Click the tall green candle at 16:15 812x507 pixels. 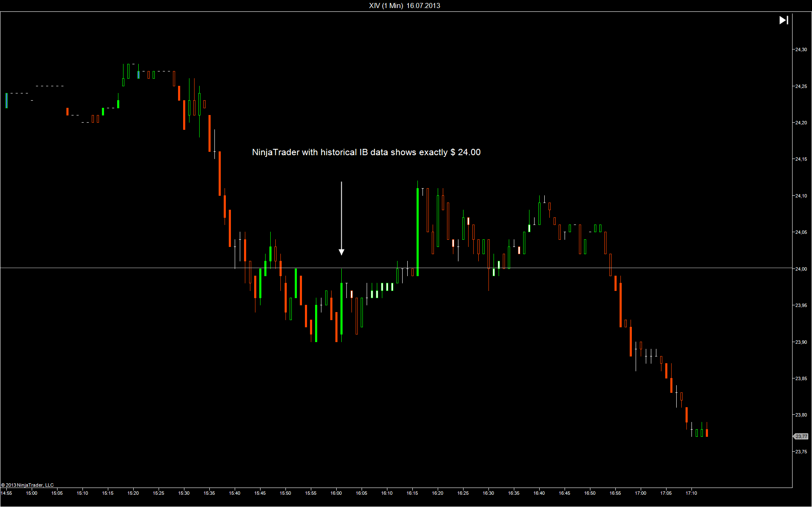tap(417, 232)
